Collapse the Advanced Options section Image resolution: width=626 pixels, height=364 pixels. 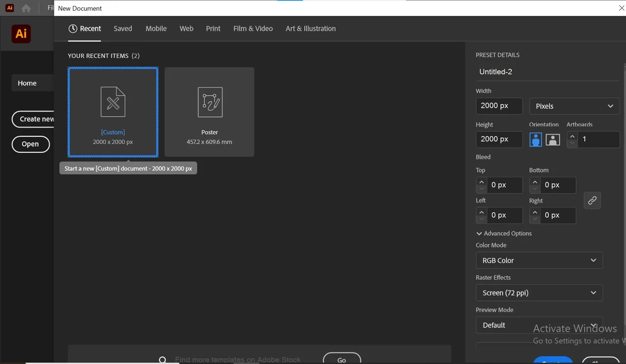click(x=504, y=234)
